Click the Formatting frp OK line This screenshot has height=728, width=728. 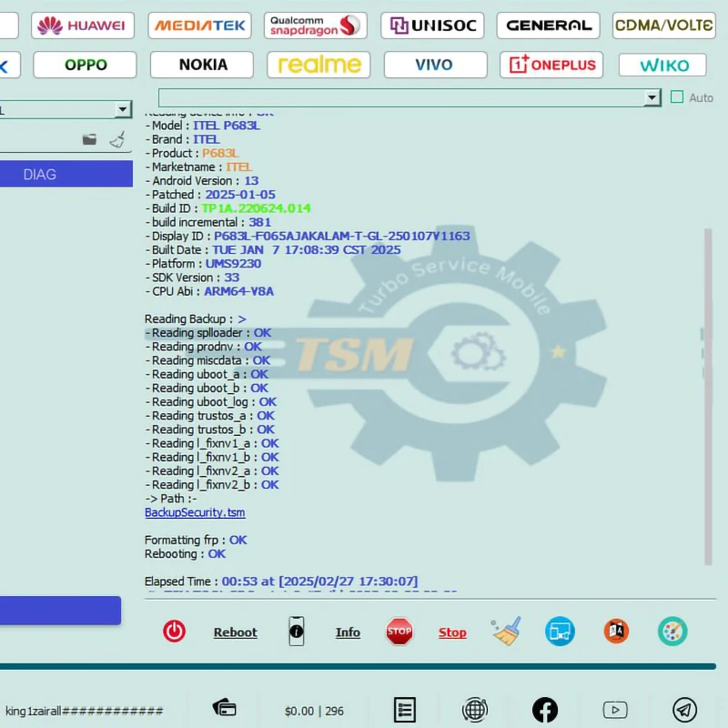(196, 540)
